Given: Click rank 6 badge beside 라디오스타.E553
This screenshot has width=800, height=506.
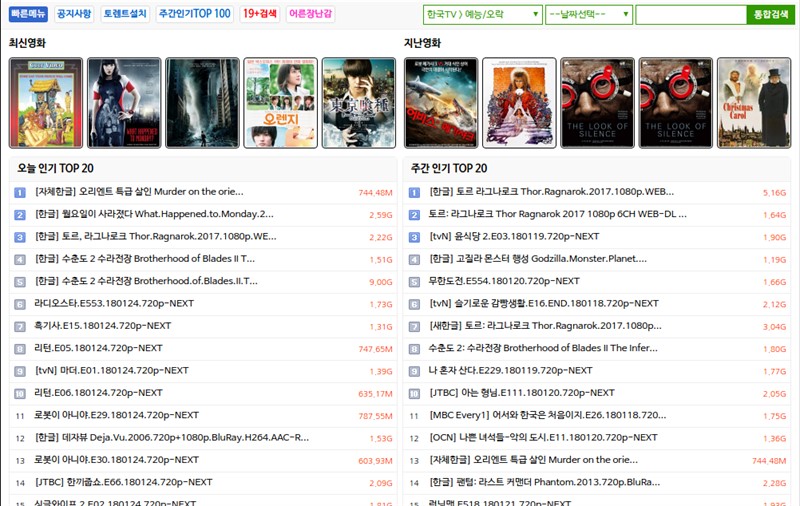Looking at the screenshot, I should [x=20, y=305].
